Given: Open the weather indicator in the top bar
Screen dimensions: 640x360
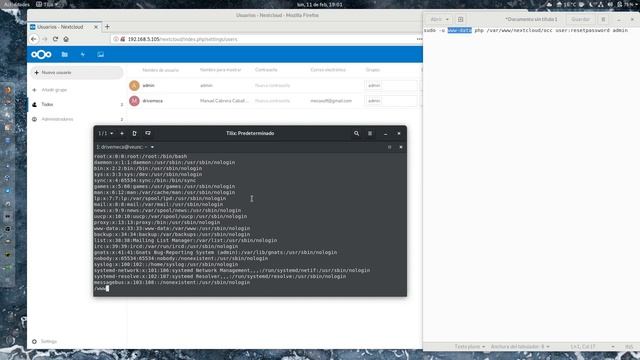Looking at the screenshot, I should point(567,4).
